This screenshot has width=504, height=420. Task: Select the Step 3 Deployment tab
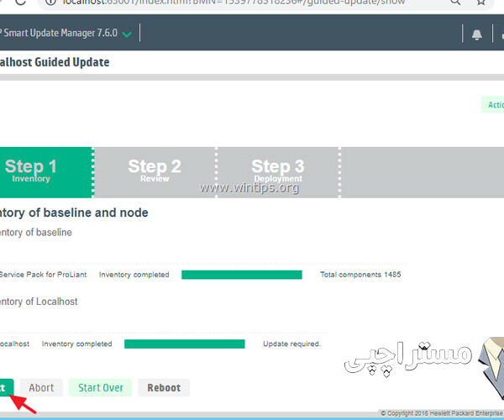(x=278, y=172)
